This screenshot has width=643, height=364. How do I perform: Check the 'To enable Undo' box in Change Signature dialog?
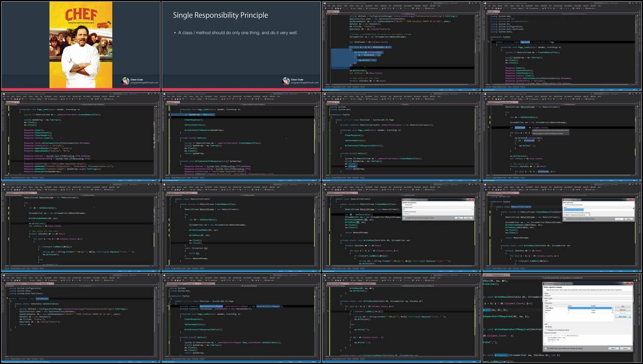546,348
